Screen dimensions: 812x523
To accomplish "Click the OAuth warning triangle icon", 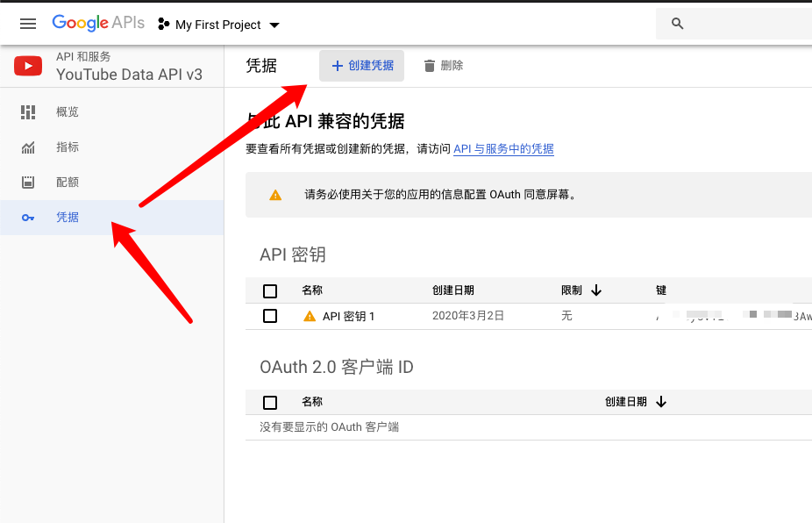I will coord(275,195).
